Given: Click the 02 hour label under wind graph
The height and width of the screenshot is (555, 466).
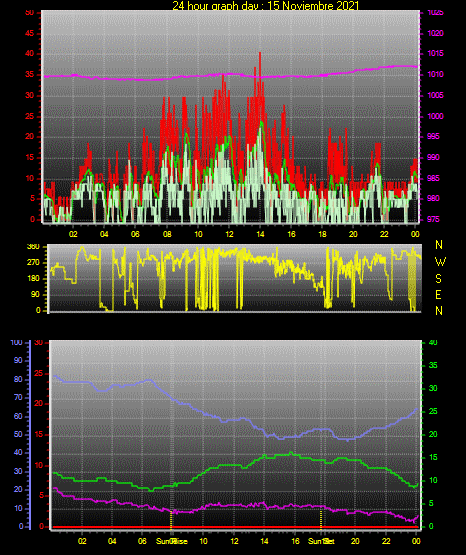Looking at the screenshot, I should point(73,234).
